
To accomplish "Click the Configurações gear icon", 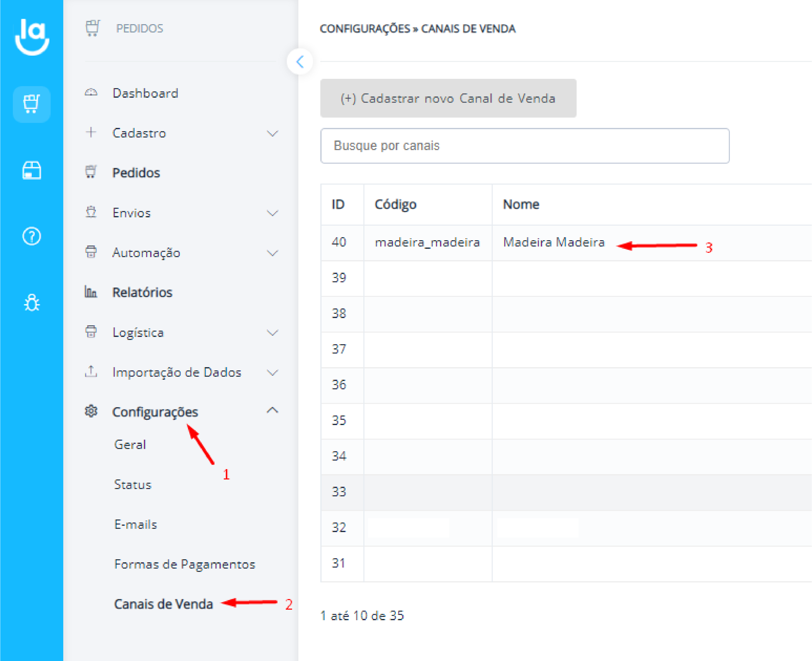I will click(x=91, y=411).
